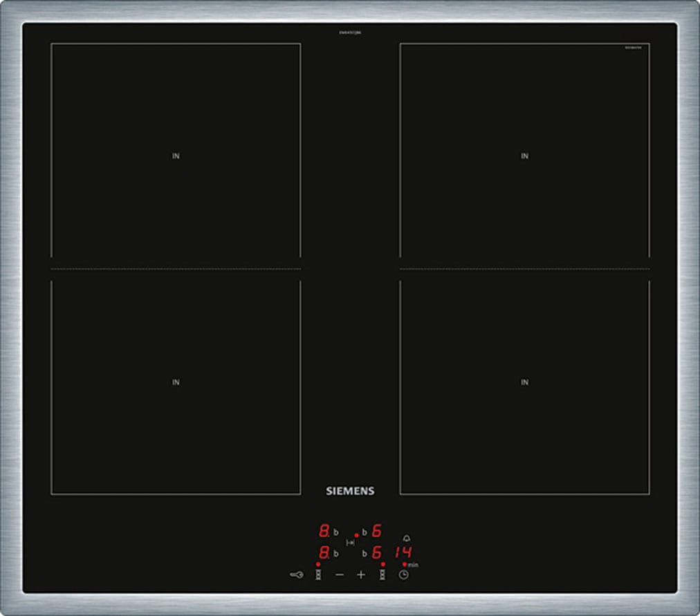The width and height of the screenshot is (700, 616).
Task: Touch the timer display showing 14
Action: (x=403, y=552)
